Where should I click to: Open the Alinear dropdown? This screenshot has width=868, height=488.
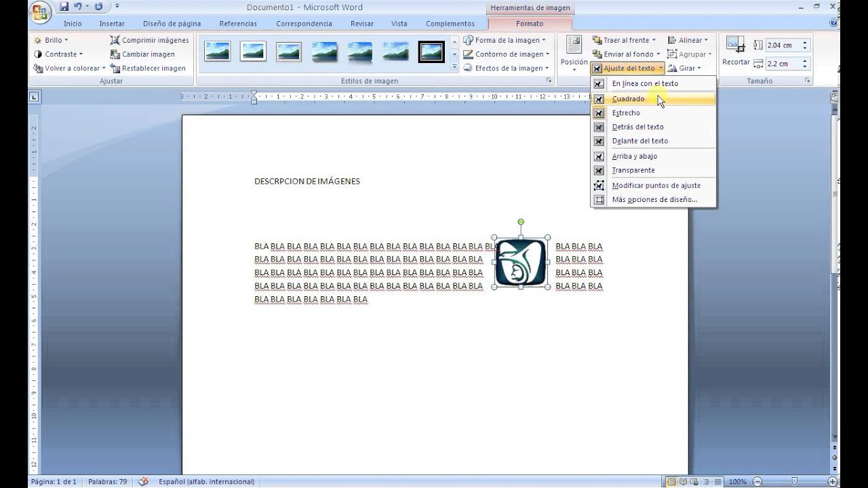coord(688,40)
